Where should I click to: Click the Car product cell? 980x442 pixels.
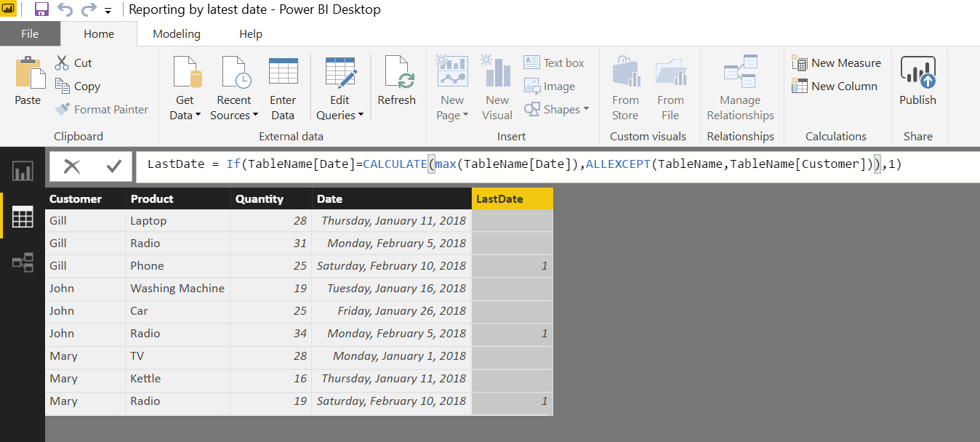178,311
